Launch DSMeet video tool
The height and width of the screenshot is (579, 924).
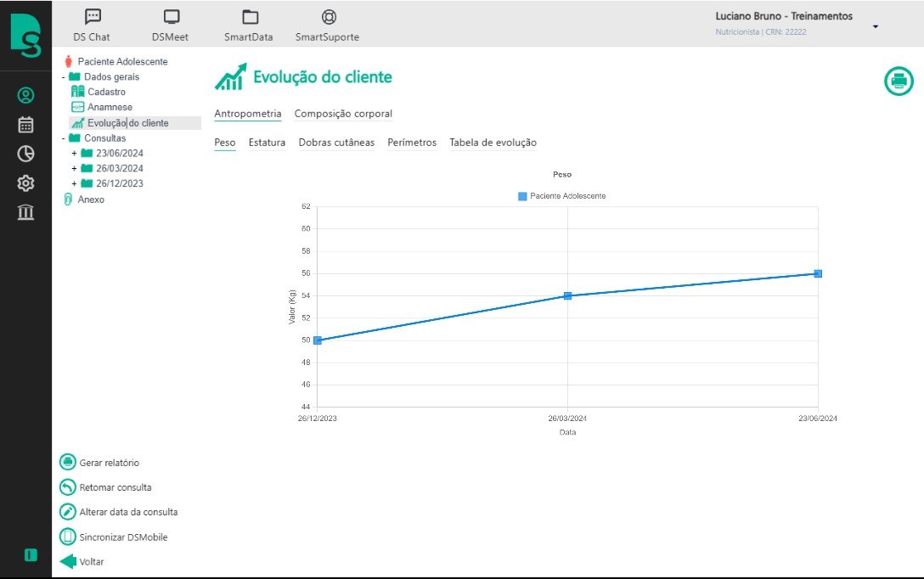[x=171, y=25]
